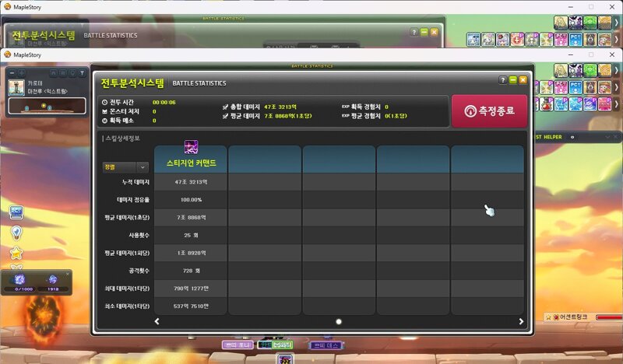Close the small gauge panel at bottom left
Image resolution: width=623 pixels, height=364 pixels.
click(x=68, y=274)
